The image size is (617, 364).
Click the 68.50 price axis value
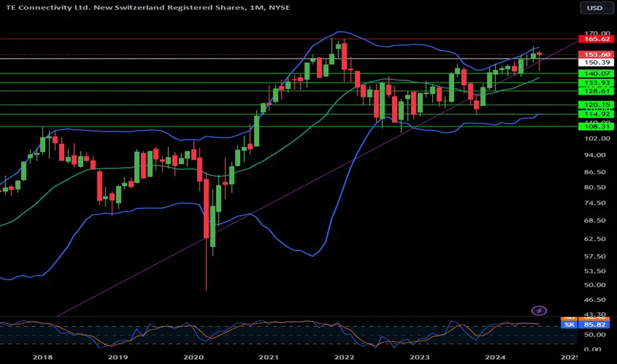594,220
